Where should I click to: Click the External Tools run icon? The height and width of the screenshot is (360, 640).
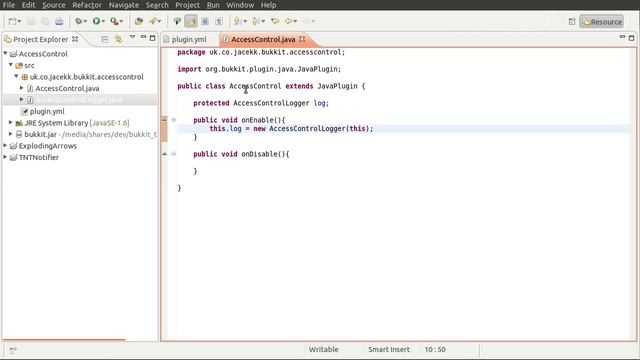point(114,21)
